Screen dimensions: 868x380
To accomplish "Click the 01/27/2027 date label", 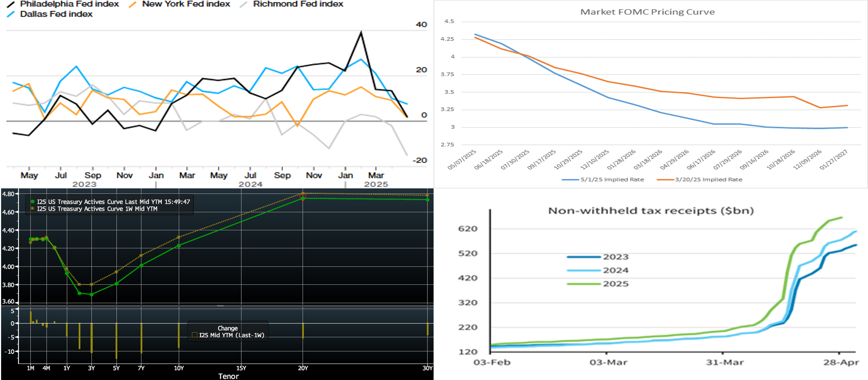I will pyautogui.click(x=834, y=160).
